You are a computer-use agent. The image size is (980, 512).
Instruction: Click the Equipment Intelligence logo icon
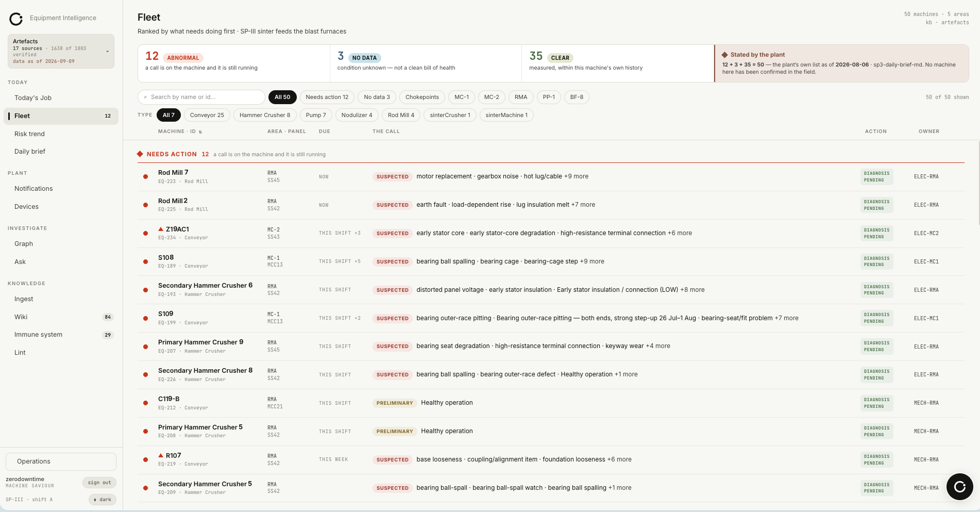click(16, 19)
